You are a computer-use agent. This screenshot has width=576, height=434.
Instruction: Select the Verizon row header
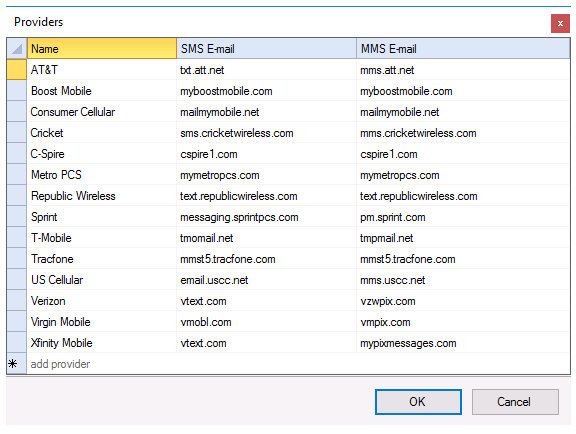(x=17, y=301)
